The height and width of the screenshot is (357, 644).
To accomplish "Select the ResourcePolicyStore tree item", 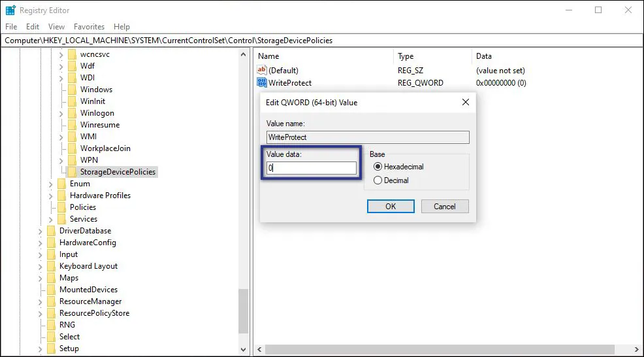I will tap(94, 313).
